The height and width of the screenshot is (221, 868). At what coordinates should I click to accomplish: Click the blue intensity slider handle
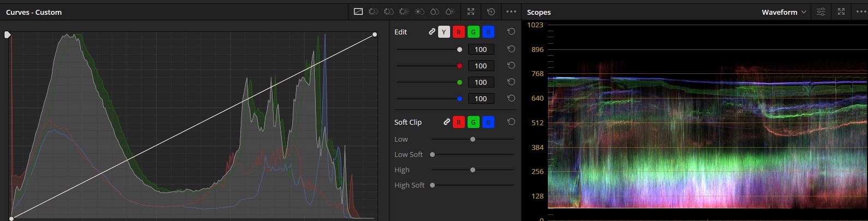coord(459,98)
